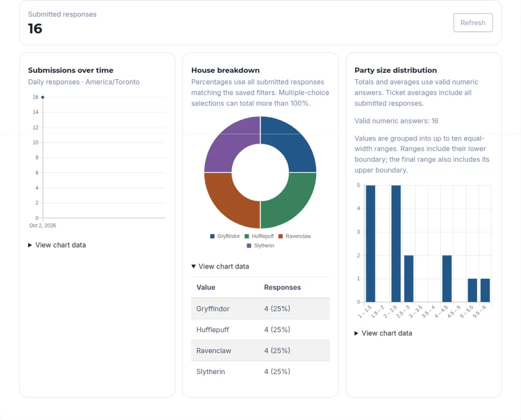Click the histogram bar for range 4–4.5

pyautogui.click(x=447, y=279)
